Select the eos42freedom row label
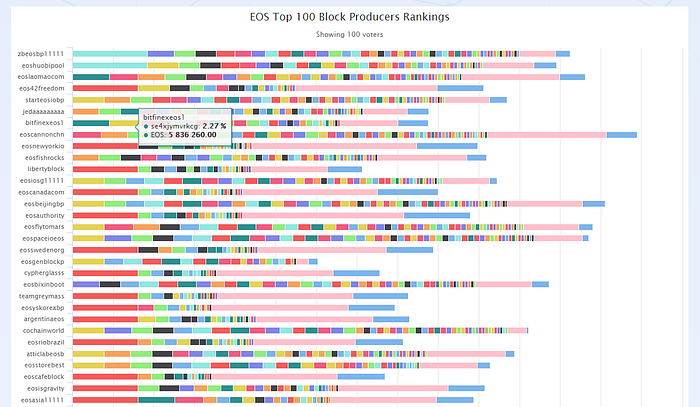700x407 pixels. click(x=42, y=88)
